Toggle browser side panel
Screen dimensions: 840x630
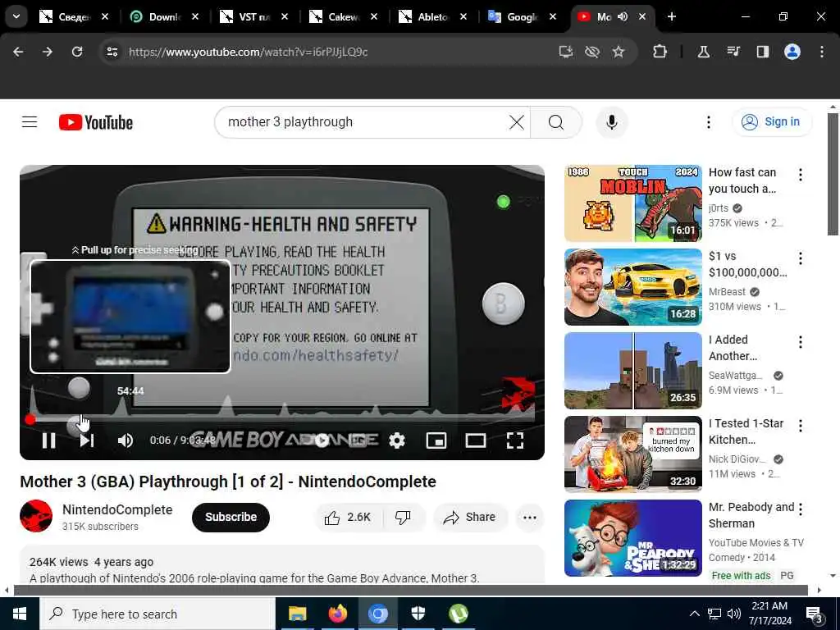[x=762, y=52]
